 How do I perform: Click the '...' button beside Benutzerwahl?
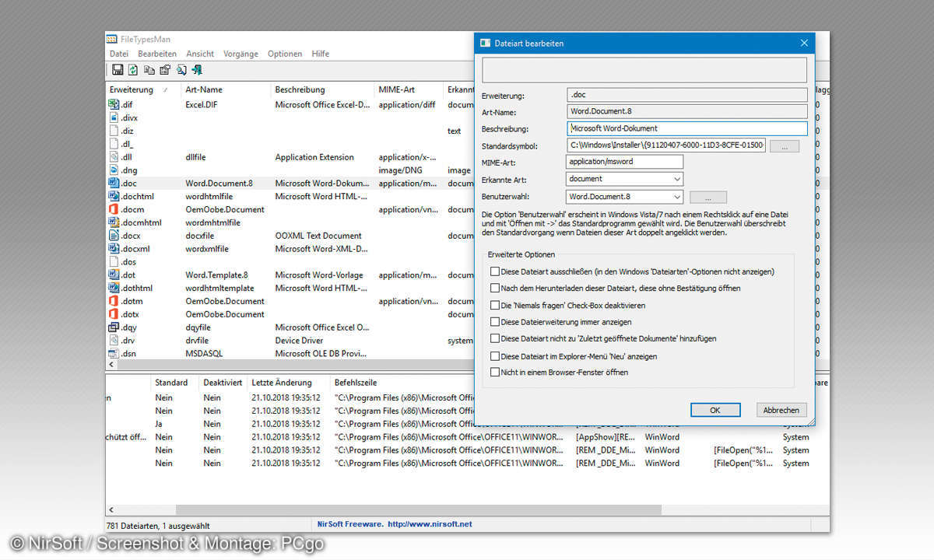click(x=708, y=198)
